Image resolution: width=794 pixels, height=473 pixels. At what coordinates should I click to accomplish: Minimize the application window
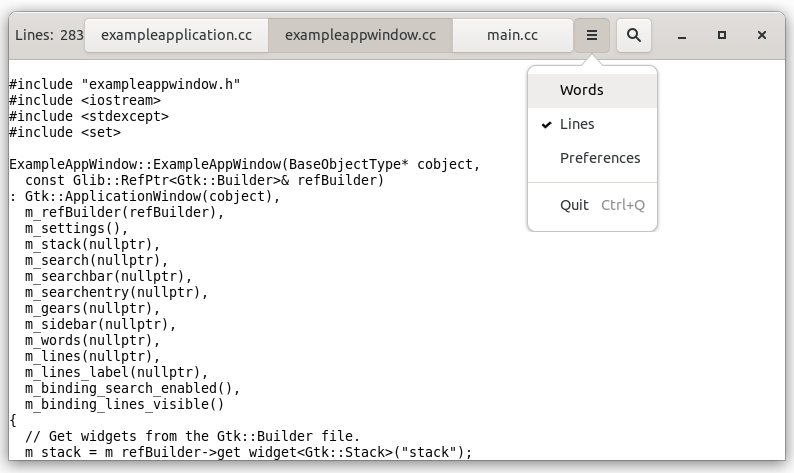point(681,35)
